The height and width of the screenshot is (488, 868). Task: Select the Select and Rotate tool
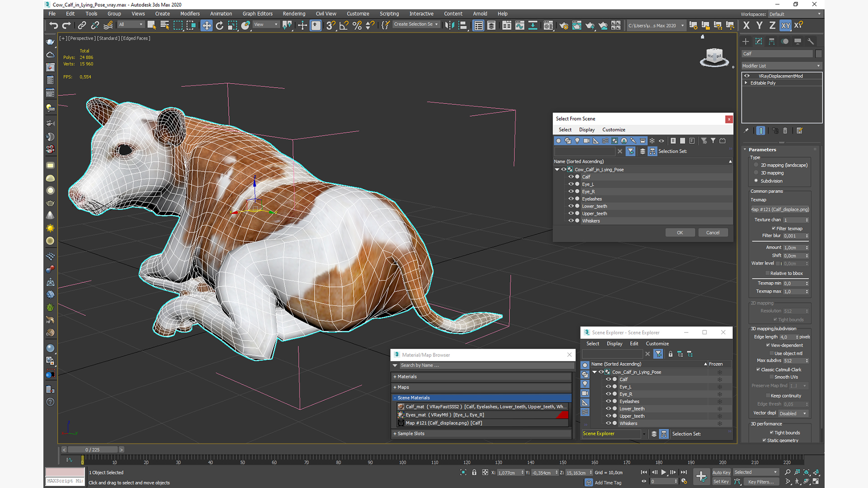click(219, 25)
